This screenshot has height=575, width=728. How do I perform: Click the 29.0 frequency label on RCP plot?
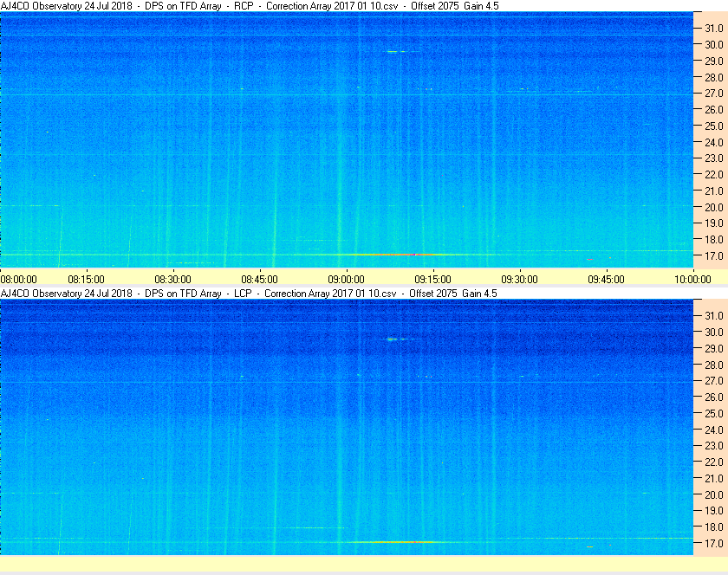point(714,61)
